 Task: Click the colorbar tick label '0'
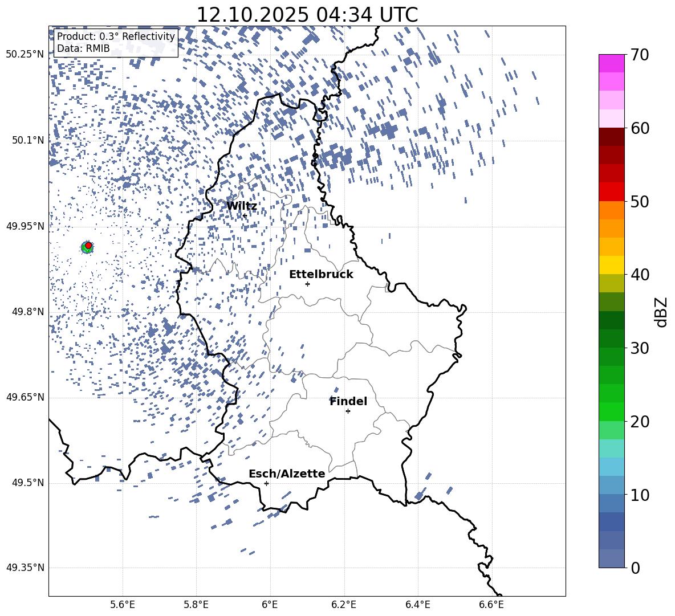[636, 568]
